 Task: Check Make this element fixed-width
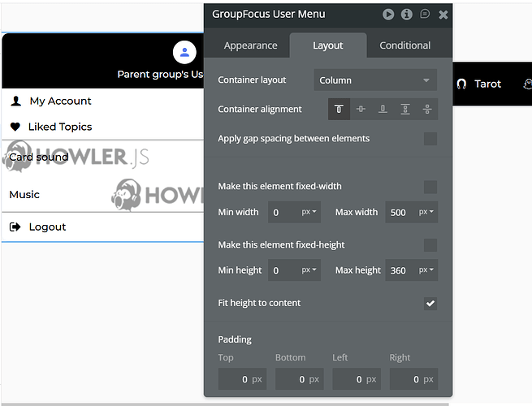click(x=430, y=187)
